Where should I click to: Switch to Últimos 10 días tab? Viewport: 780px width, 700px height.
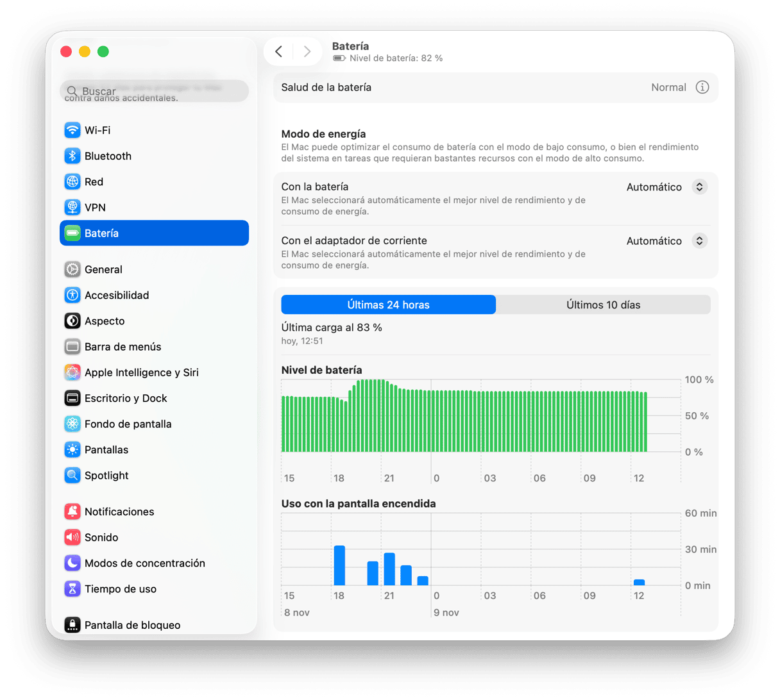[x=604, y=304]
